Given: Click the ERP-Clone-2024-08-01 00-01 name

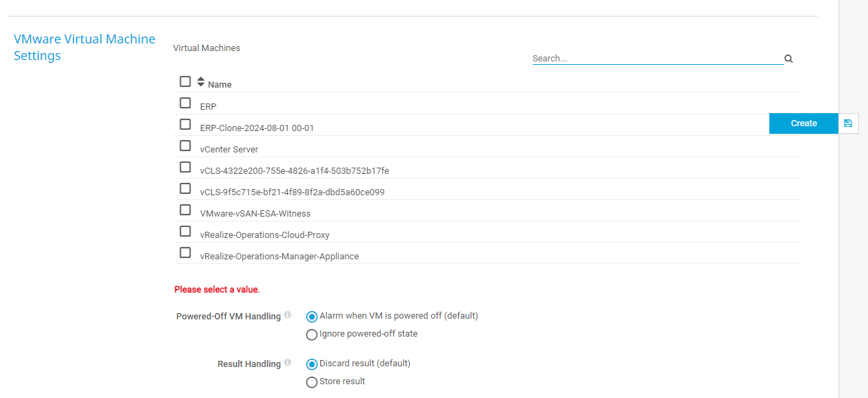Looking at the screenshot, I should pyautogui.click(x=257, y=128).
